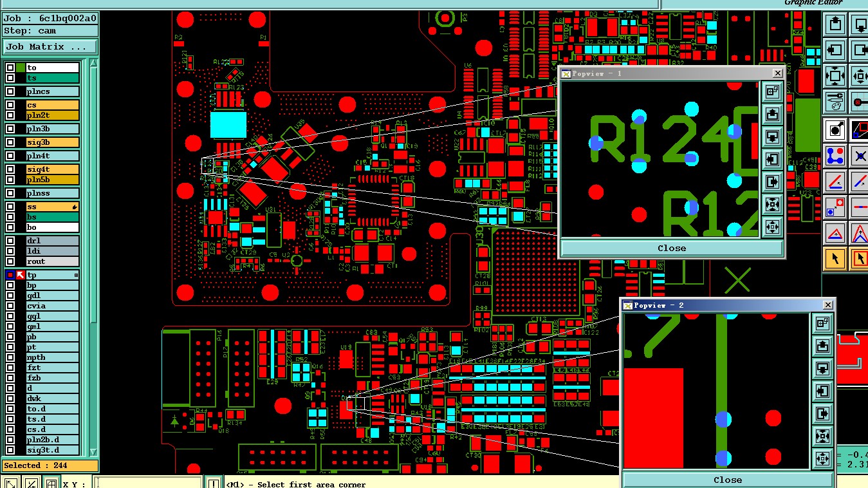The height and width of the screenshot is (488, 868).
Task: Select the fzt layer row
Action: tap(52, 368)
